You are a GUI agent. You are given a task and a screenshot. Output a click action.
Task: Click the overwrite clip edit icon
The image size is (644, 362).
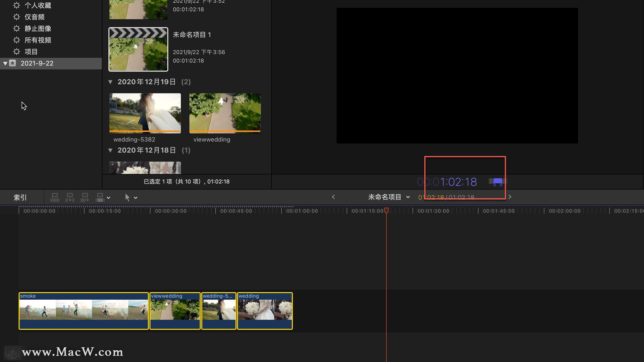tap(100, 197)
